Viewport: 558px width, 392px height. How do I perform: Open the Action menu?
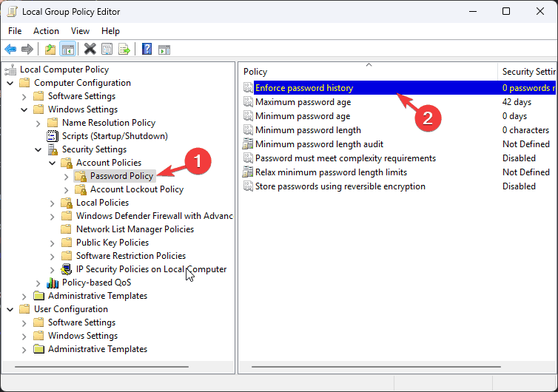pos(47,31)
